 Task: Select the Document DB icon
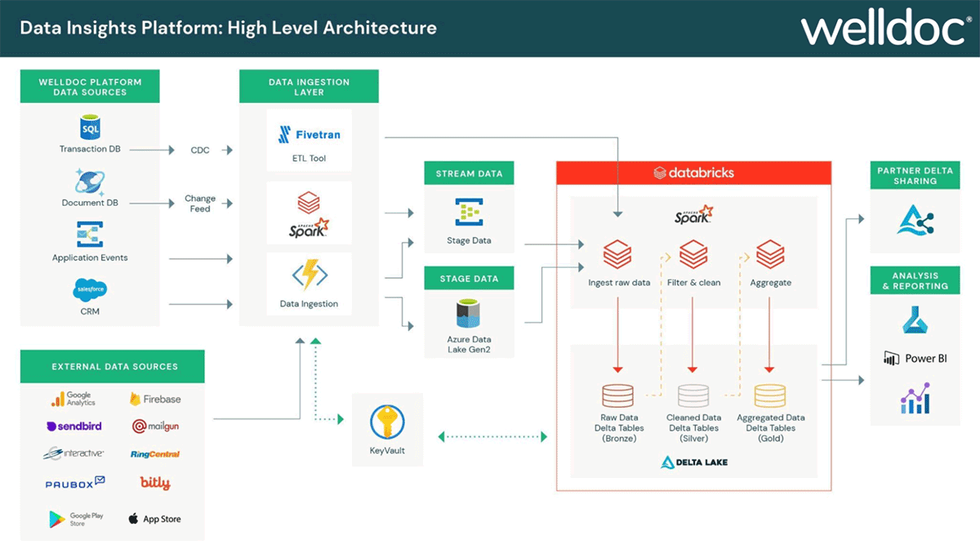click(90, 181)
